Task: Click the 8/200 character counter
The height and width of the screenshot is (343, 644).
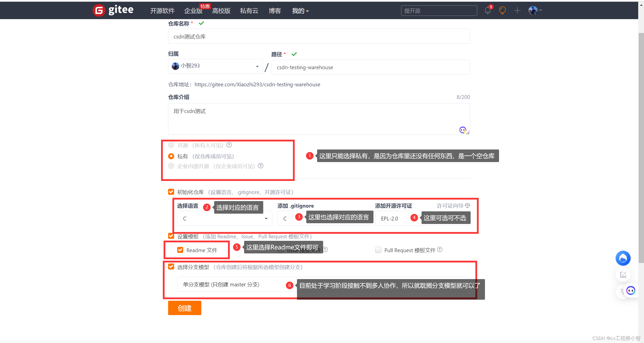Action: click(x=463, y=97)
